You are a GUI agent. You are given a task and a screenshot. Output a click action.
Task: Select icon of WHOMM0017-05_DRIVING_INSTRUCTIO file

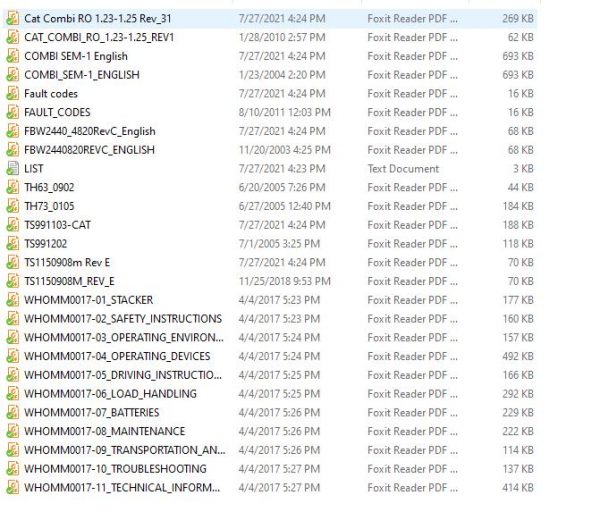(13, 375)
